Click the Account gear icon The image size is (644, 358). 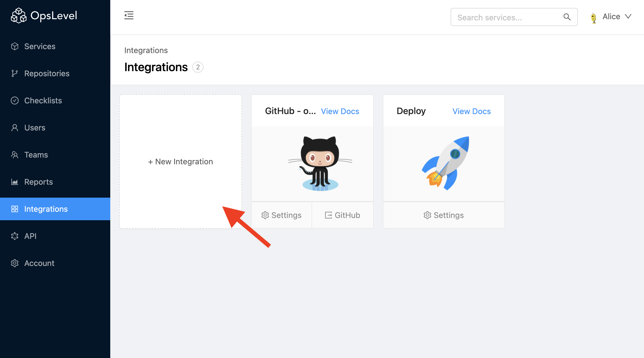pos(15,263)
